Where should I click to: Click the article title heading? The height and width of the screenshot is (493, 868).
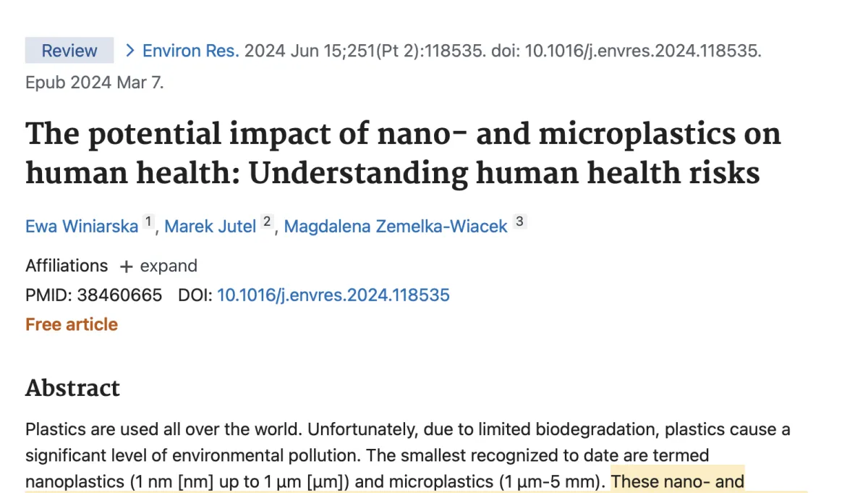pos(402,153)
